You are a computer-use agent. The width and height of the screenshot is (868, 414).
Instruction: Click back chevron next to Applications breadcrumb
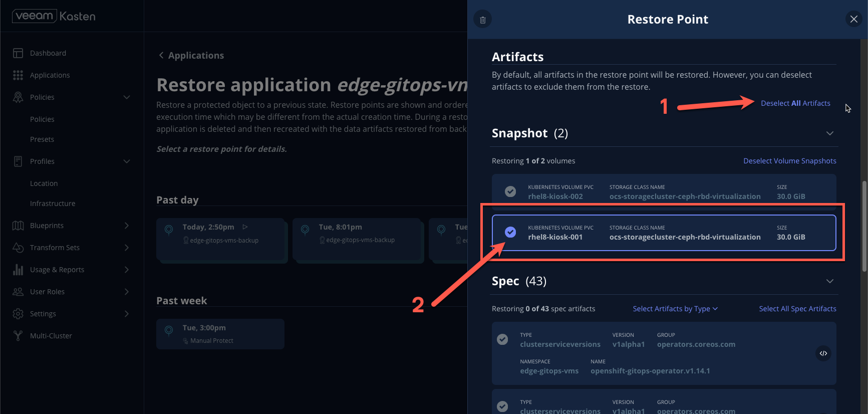click(161, 55)
